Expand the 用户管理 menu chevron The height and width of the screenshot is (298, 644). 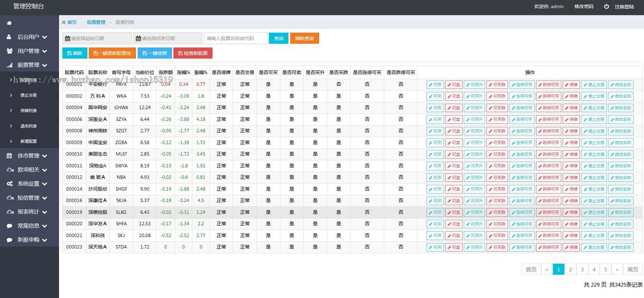click(x=45, y=51)
